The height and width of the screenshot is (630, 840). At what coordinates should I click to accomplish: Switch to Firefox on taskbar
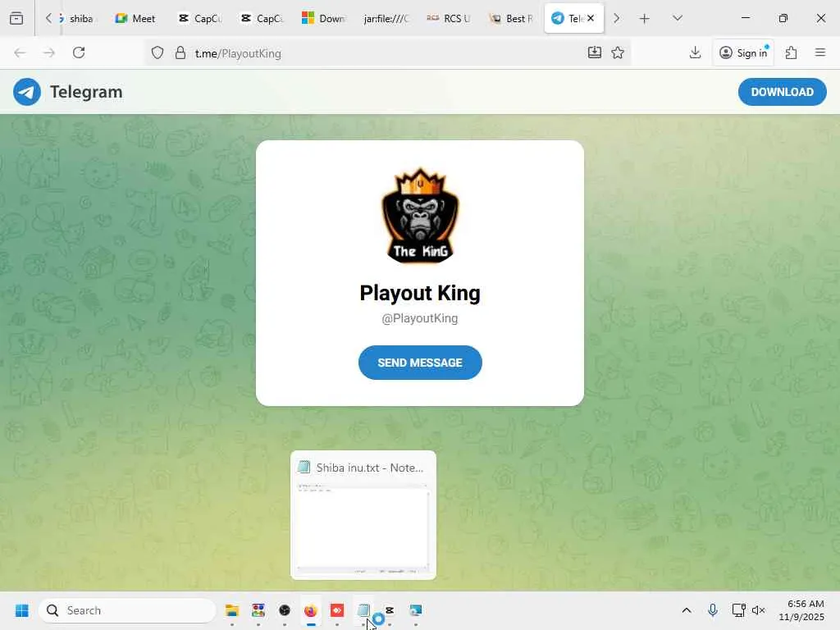(311, 610)
